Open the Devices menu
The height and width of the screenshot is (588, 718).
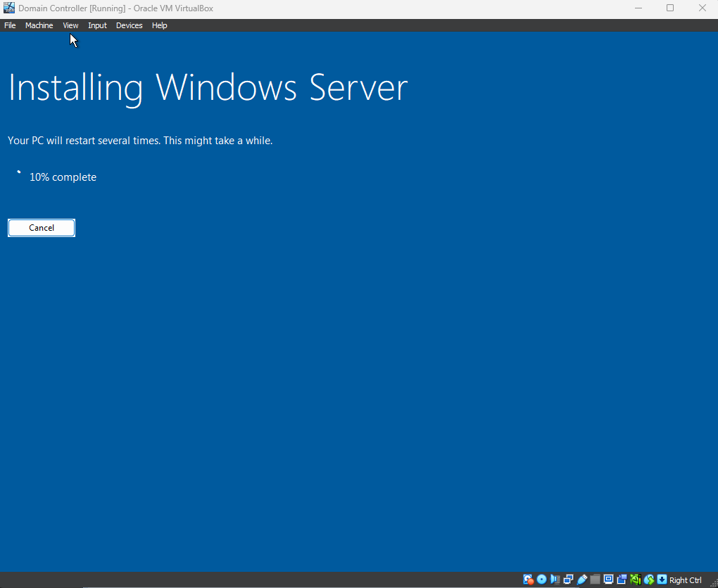(129, 25)
